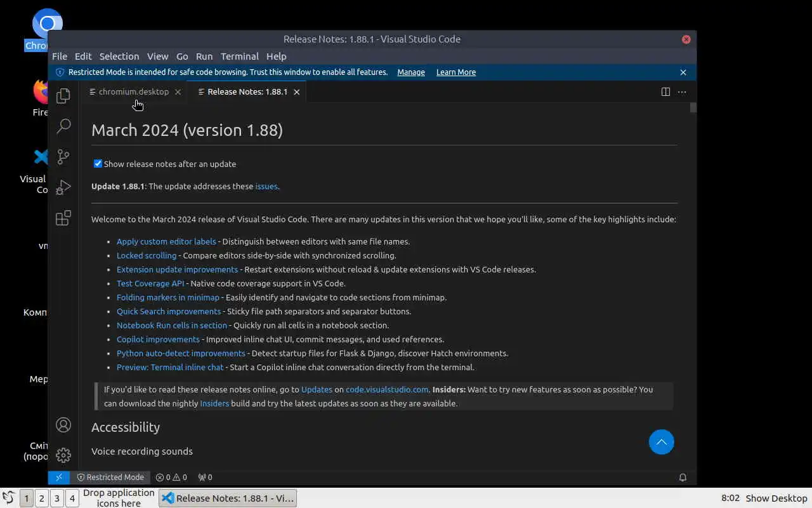Screen dimensions: 812x508
Task: Open the View menu
Action: point(158,56)
